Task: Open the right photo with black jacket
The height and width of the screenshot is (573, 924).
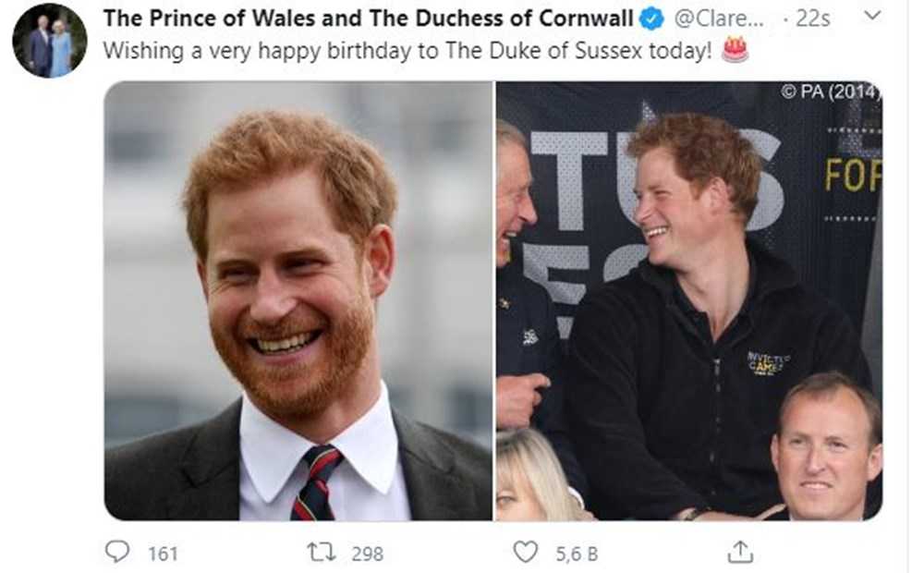Action: click(x=689, y=300)
